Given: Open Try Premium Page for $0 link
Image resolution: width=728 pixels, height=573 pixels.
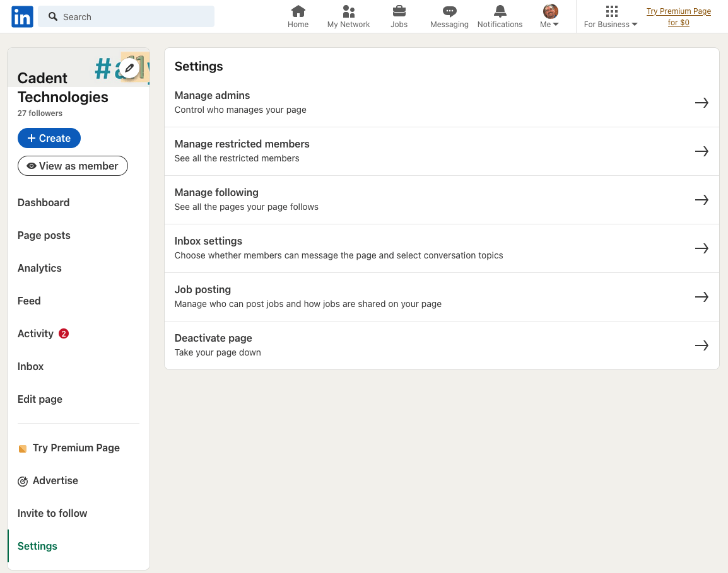Looking at the screenshot, I should pos(678,16).
